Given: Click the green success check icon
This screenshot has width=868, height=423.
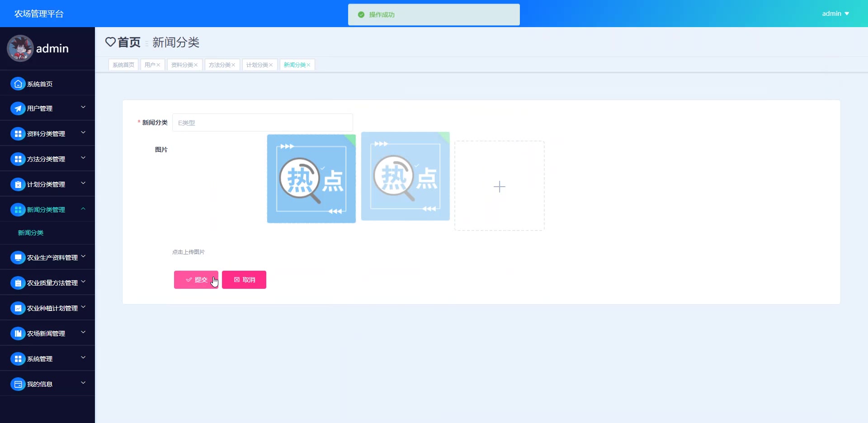Looking at the screenshot, I should 361,14.
